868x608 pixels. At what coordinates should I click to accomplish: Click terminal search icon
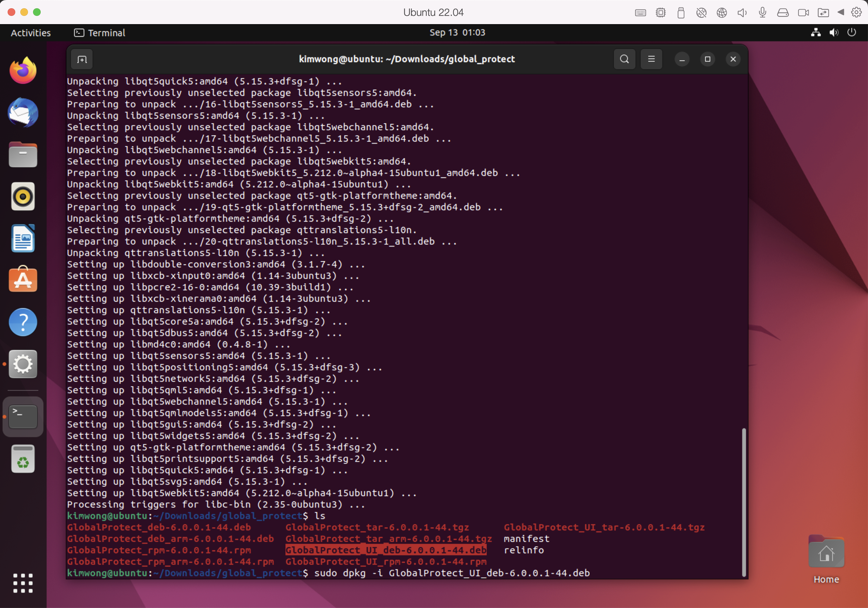coord(624,59)
